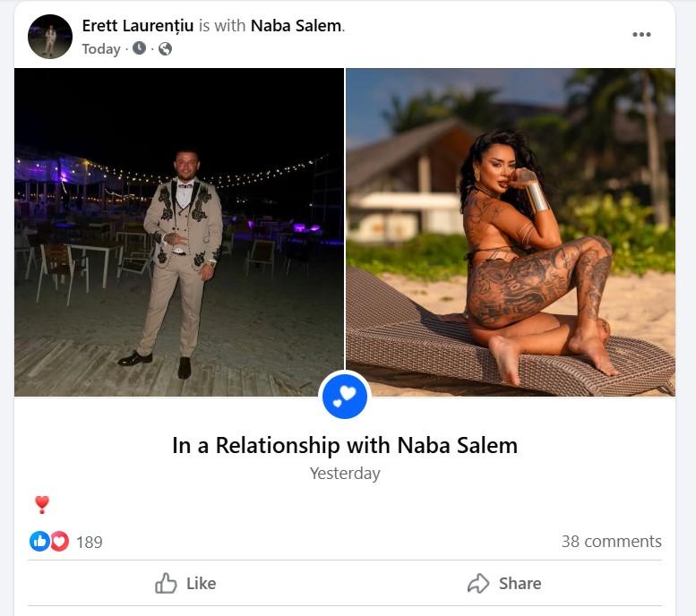Click the Yesterday date text
The image size is (696, 616).
click(x=345, y=474)
